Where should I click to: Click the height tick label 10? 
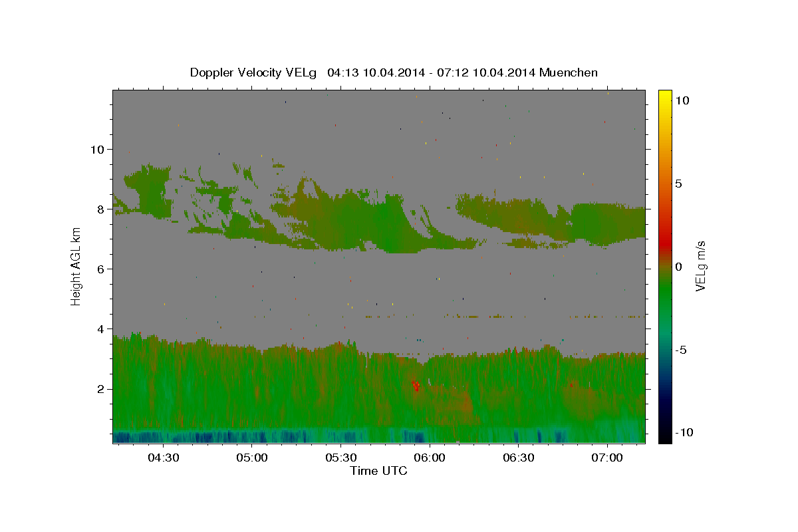97,149
